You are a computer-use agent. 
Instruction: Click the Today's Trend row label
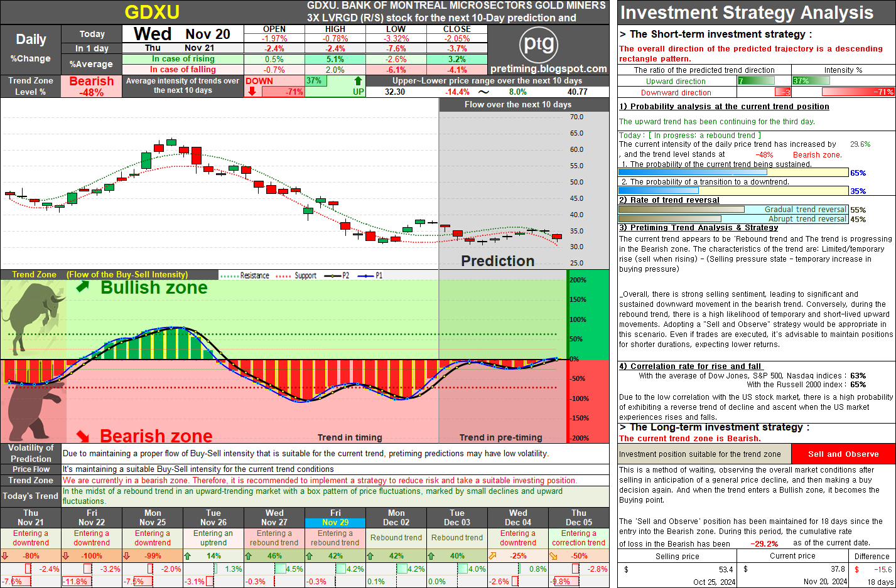31,496
